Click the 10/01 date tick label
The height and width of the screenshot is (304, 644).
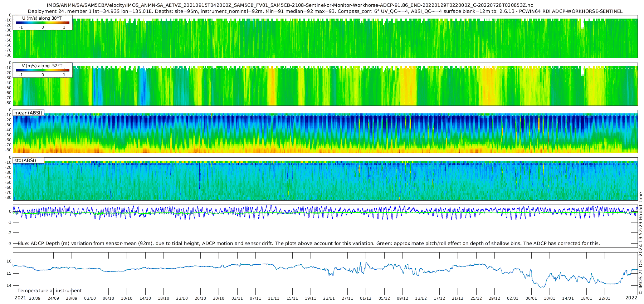(550, 298)
